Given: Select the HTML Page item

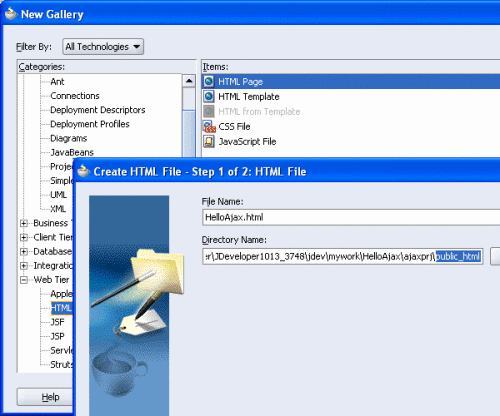Looking at the screenshot, I should click(x=351, y=81).
